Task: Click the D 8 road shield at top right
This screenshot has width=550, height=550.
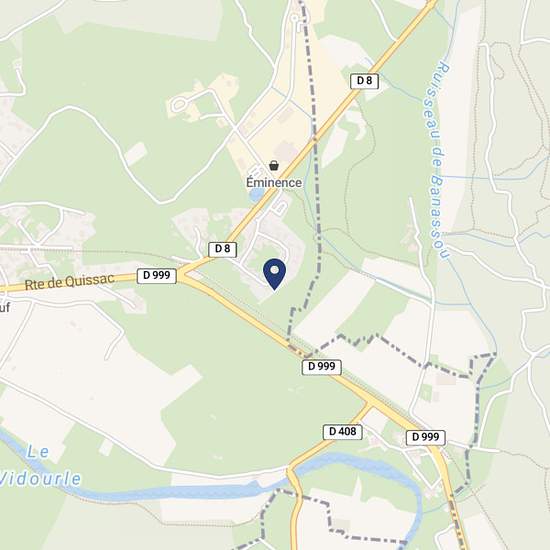Action: 364,81
